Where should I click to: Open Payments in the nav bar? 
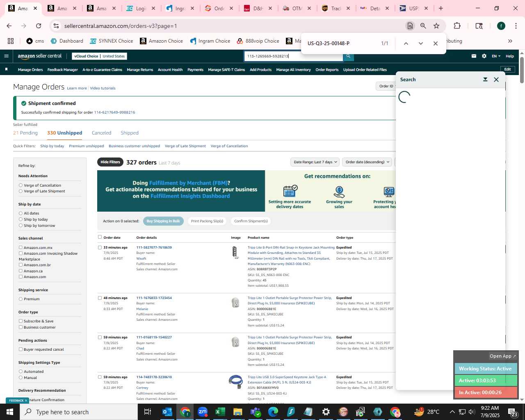click(195, 70)
